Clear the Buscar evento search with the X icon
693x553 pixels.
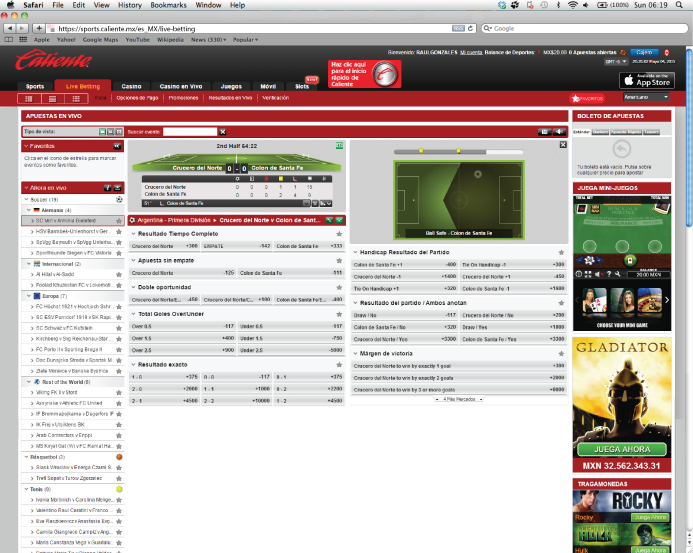click(x=223, y=132)
